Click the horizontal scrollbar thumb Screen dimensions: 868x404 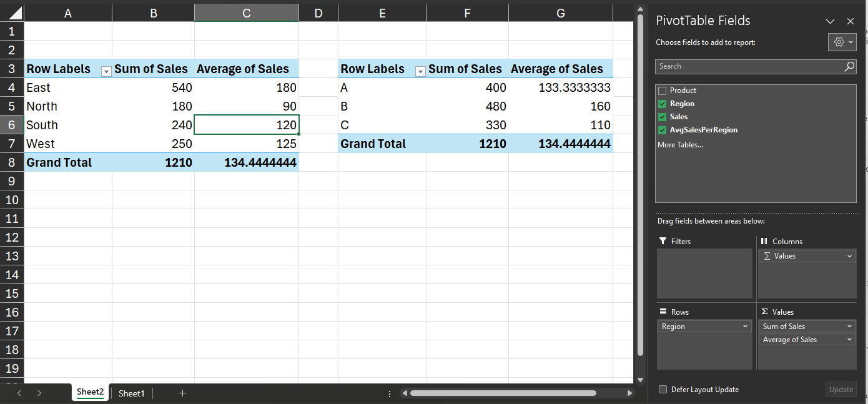pyautogui.click(x=503, y=393)
